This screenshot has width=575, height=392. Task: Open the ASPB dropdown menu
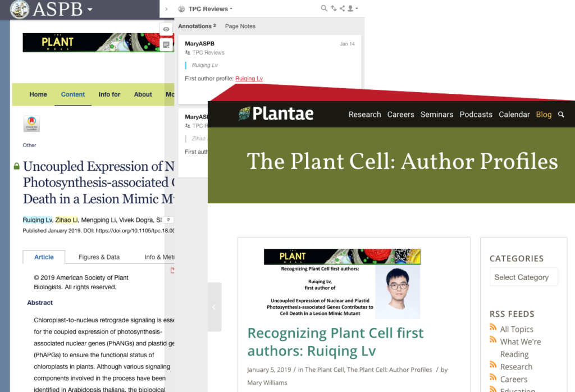[x=89, y=10]
